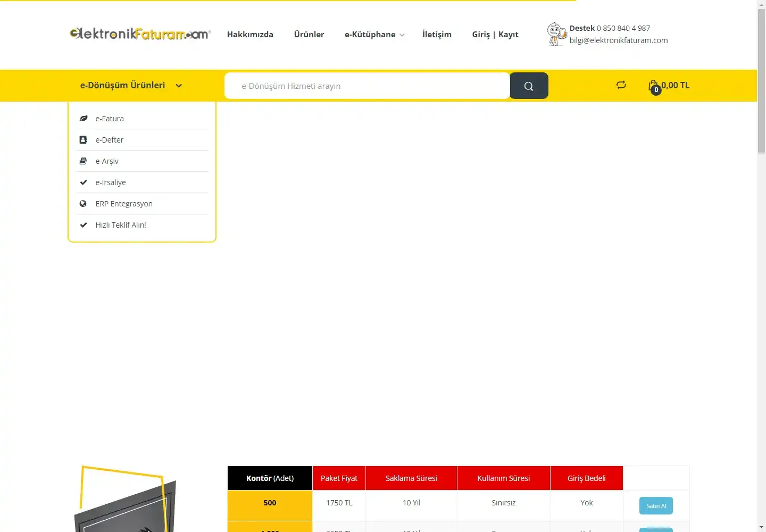
Task: Click the globe icon beside ERP Entegrasyon
Action: 83,204
